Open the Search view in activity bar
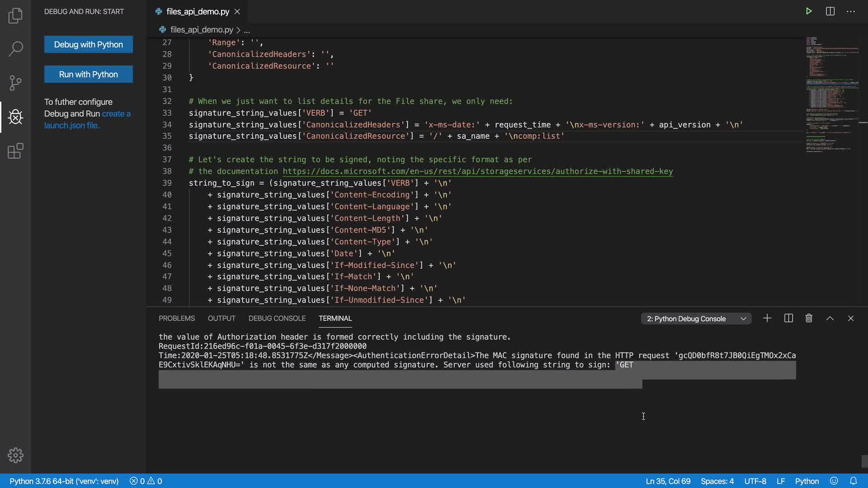The height and width of the screenshot is (488, 868). pyautogui.click(x=15, y=49)
